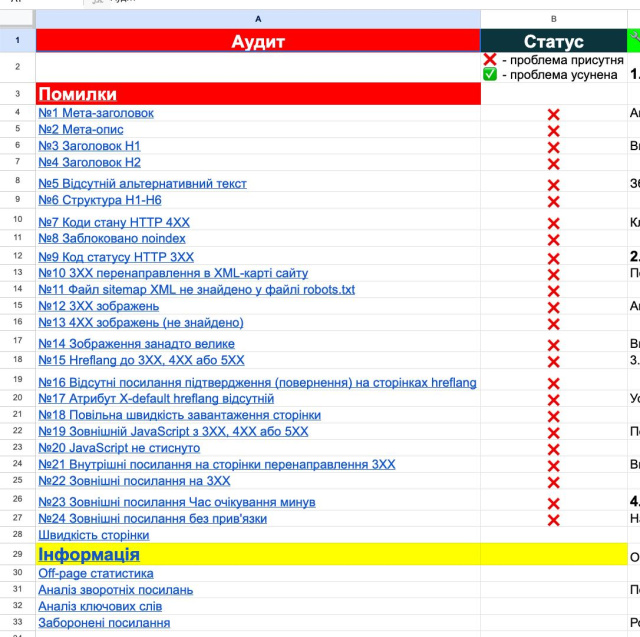Open the №6 Структура H1-H6 link
The height and width of the screenshot is (637, 640).
[100, 200]
